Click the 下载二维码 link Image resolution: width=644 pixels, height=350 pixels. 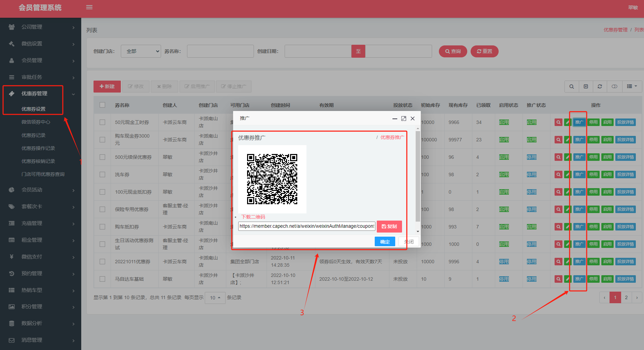[253, 217]
